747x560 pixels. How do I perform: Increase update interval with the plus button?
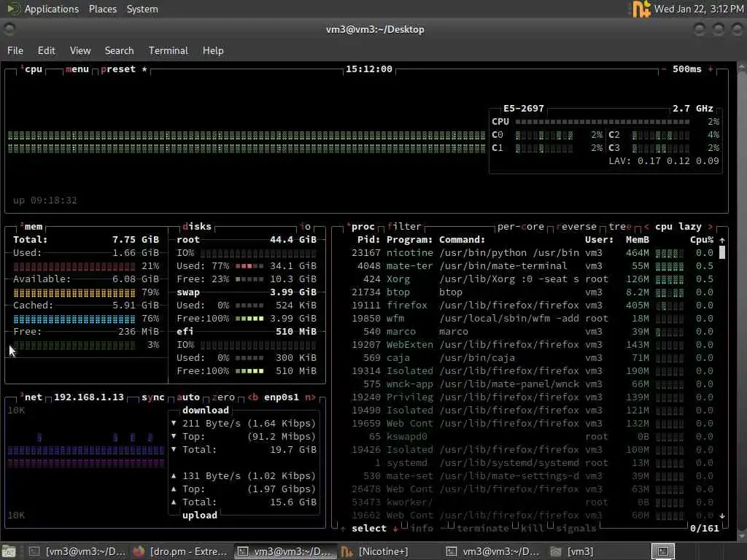click(x=711, y=69)
